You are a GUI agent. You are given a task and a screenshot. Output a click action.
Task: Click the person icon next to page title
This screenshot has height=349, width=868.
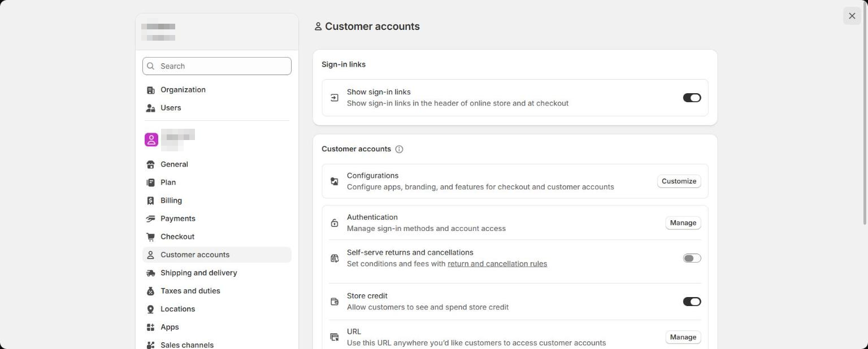[318, 27]
